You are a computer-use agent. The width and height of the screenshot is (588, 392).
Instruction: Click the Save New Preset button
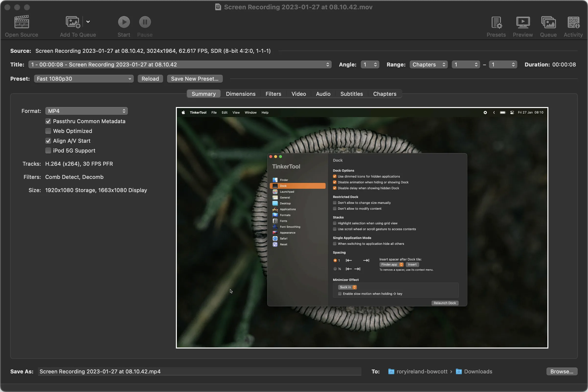point(195,79)
